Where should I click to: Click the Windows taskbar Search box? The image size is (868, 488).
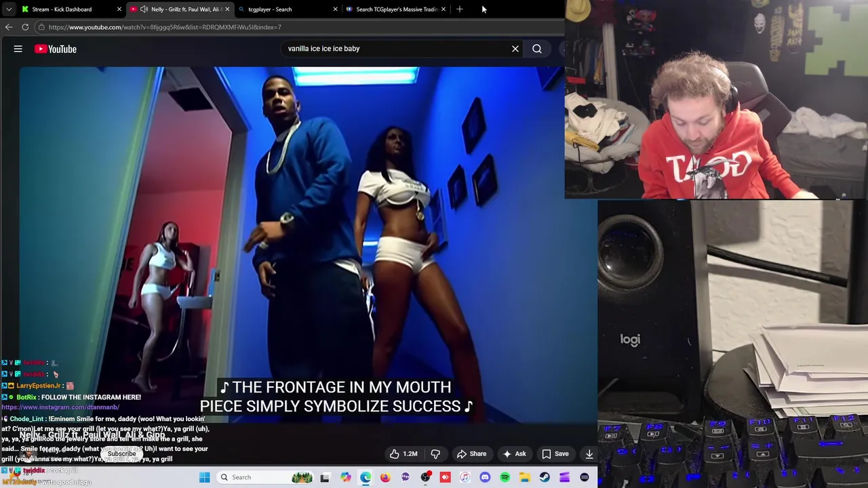[x=264, y=477]
